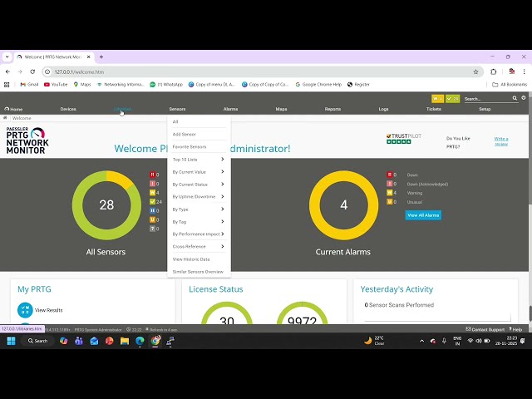Open the Libraries menu
Viewport: 532px width, 399px height.
point(122,109)
